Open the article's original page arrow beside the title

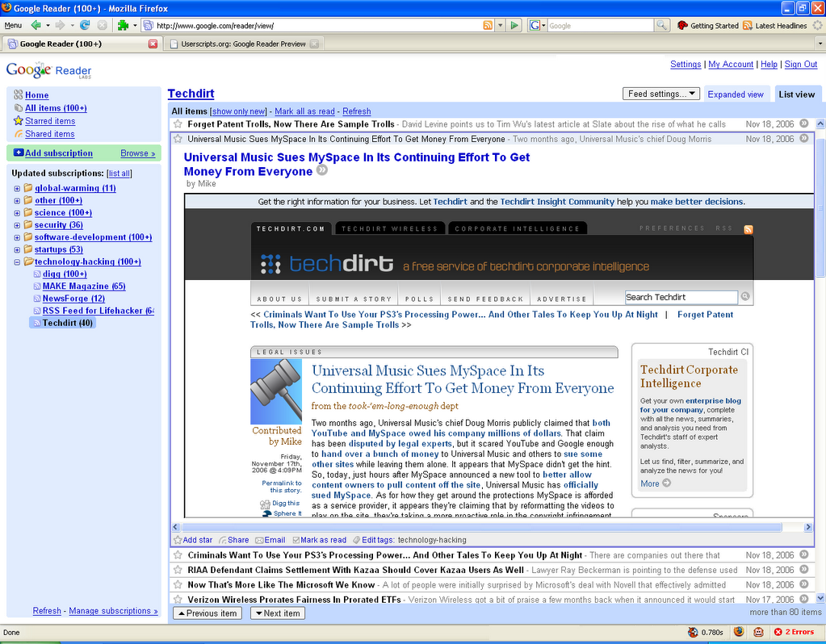(322, 170)
